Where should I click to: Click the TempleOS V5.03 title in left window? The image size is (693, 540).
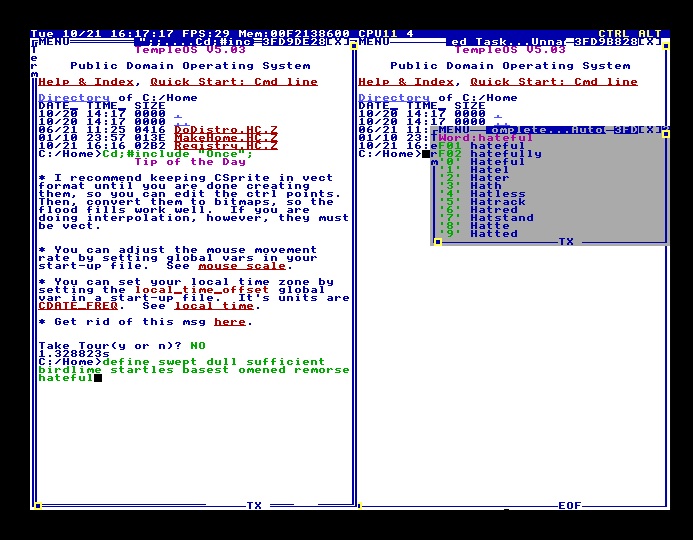coord(190,49)
